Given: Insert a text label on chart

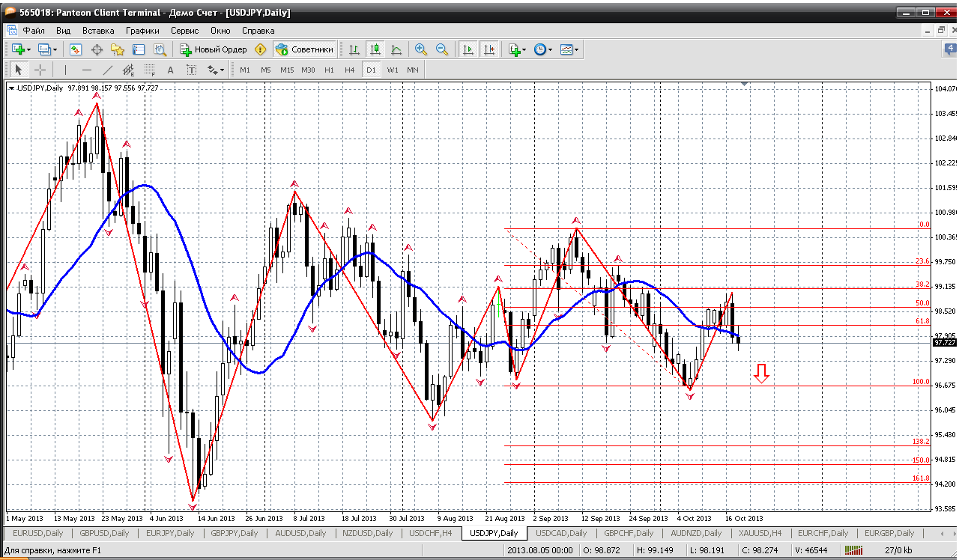Looking at the screenshot, I should coord(170,70).
